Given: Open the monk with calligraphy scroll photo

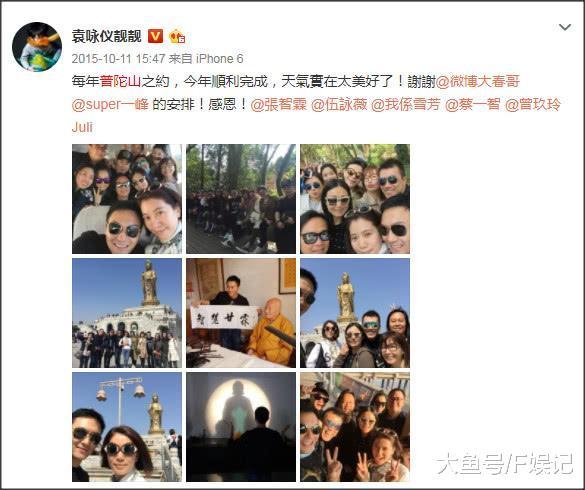Looking at the screenshot, I should coord(241,313).
